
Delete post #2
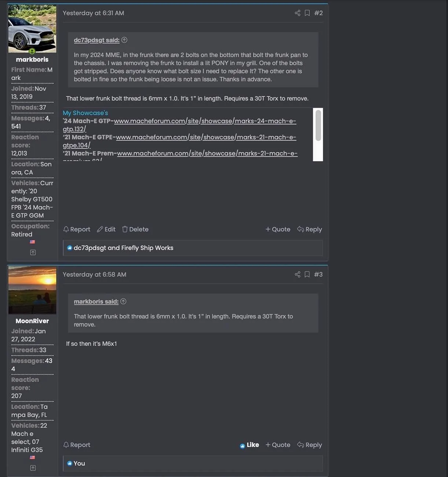[135, 229]
